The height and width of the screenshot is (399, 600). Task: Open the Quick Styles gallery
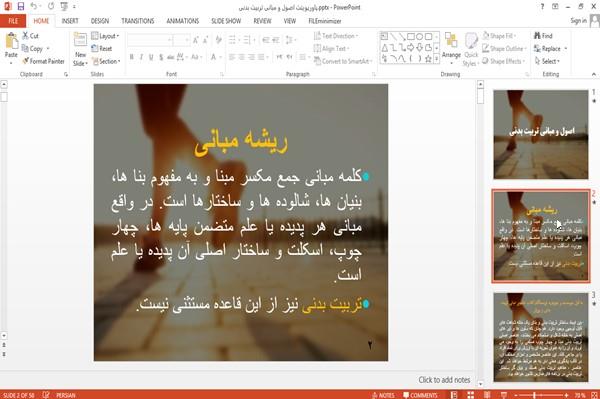pos(471,50)
